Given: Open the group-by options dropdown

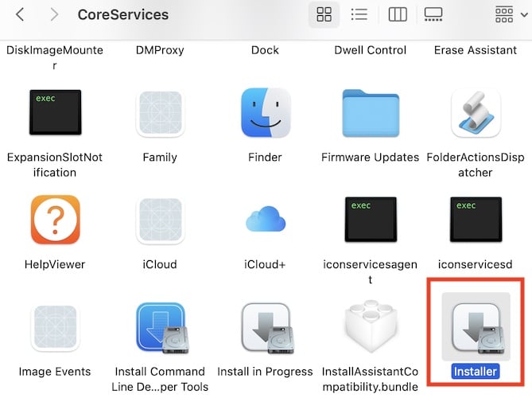Looking at the screenshot, I should 509,14.
